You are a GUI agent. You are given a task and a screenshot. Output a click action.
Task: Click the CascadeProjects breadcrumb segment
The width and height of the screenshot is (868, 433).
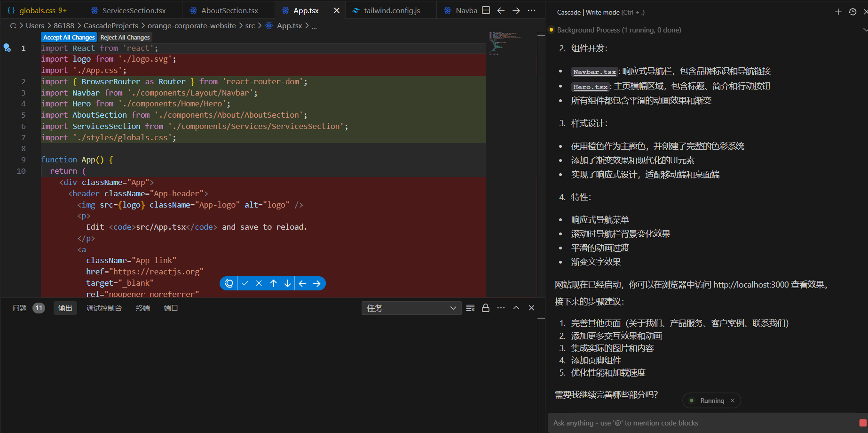tap(111, 25)
